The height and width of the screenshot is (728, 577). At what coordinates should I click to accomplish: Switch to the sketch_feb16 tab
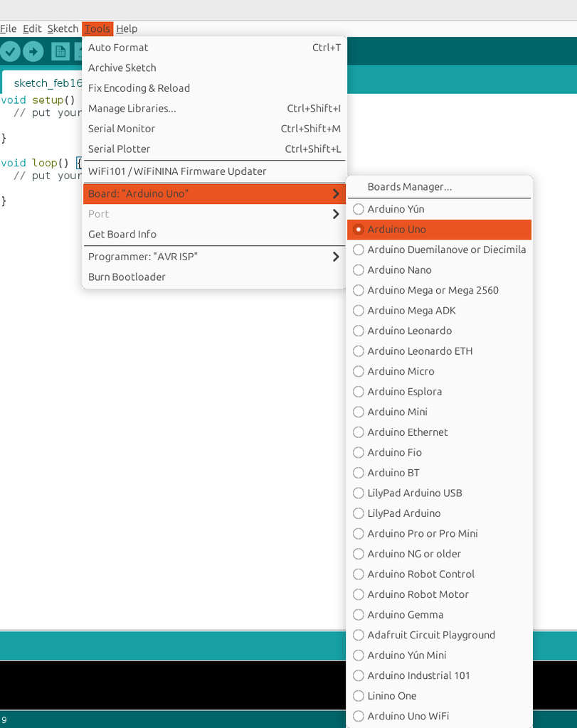coord(43,82)
